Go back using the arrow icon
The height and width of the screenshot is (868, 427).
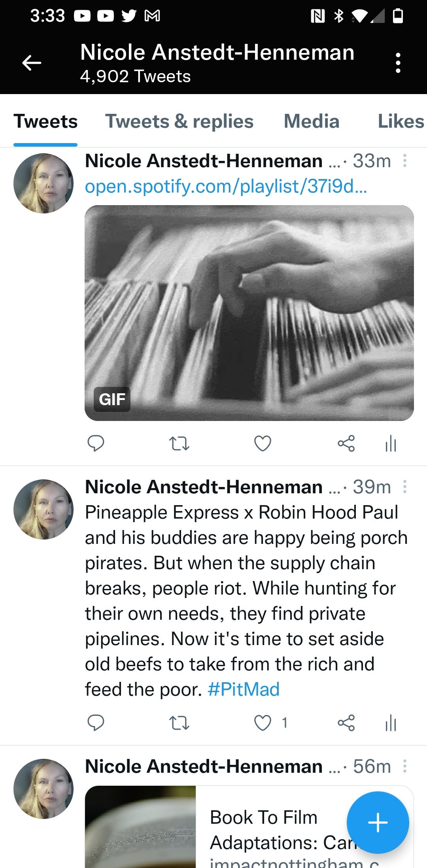point(32,63)
